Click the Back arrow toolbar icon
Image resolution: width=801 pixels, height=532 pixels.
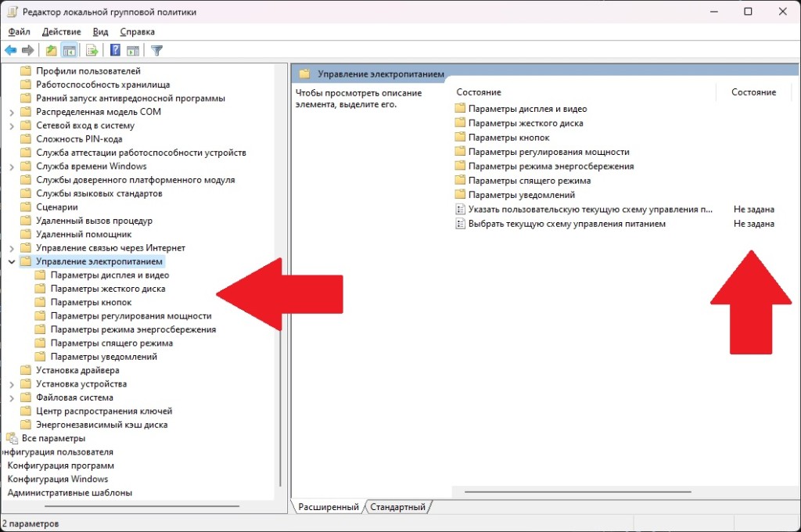click(x=10, y=51)
